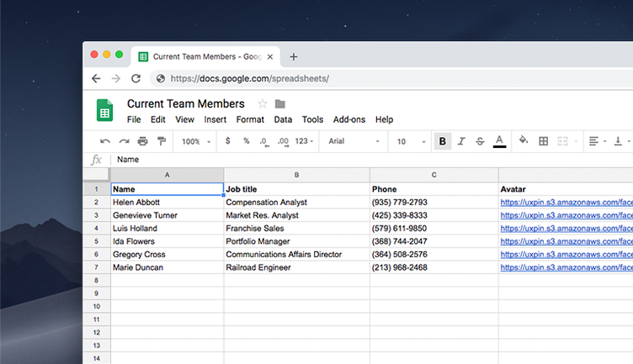
Task: Open the Format menu
Action: (x=250, y=119)
